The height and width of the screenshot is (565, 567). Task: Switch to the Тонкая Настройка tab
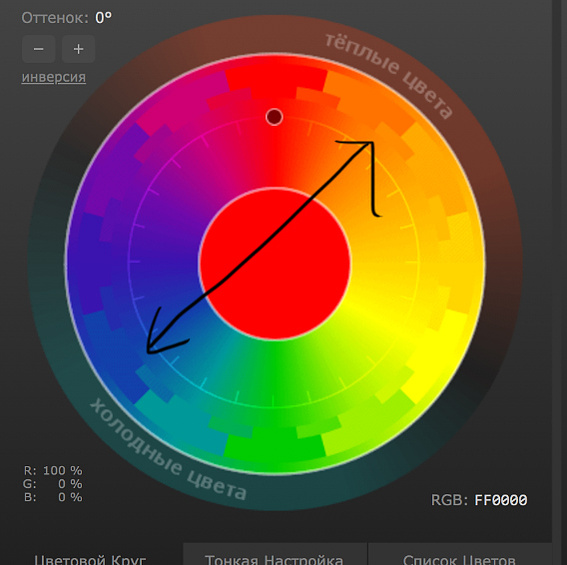tap(274, 559)
